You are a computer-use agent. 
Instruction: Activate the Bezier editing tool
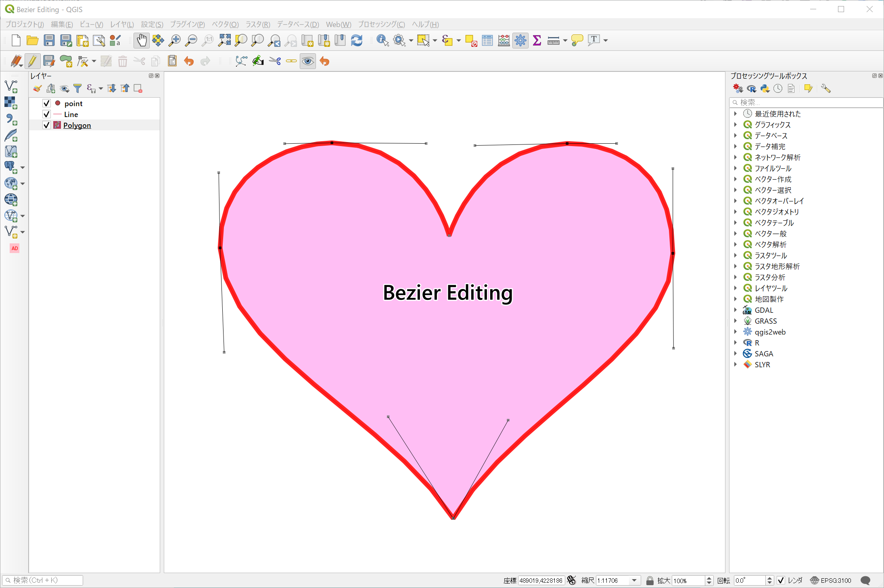click(241, 61)
